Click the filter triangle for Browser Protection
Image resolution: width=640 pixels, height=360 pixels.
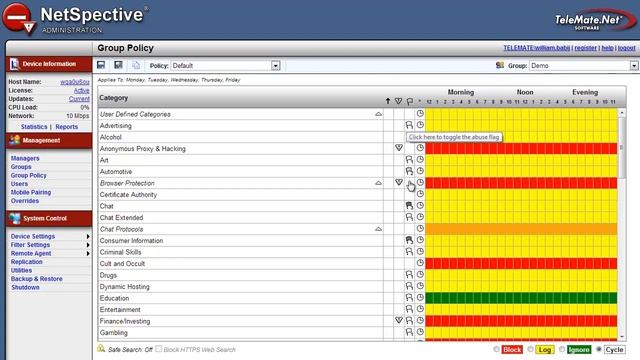(x=399, y=182)
